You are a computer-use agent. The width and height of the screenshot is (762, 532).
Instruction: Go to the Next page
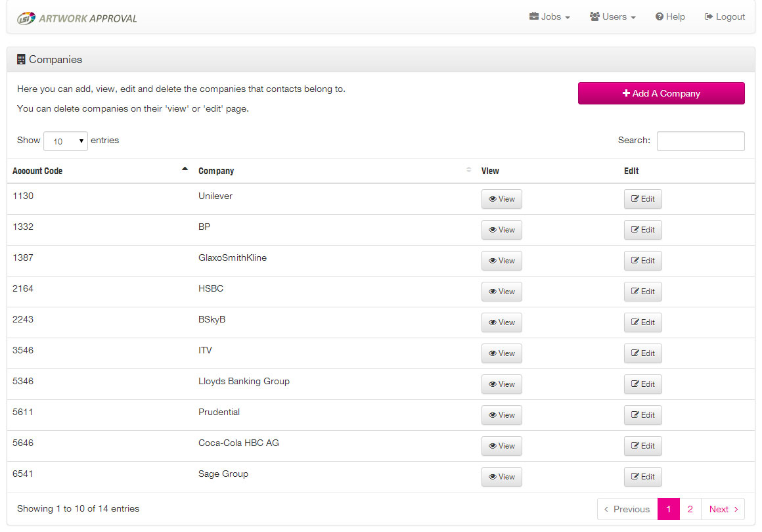click(723, 509)
